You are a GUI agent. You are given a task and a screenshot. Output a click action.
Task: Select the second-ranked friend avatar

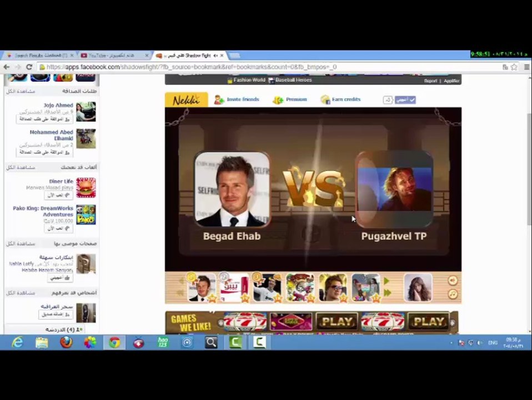click(234, 288)
